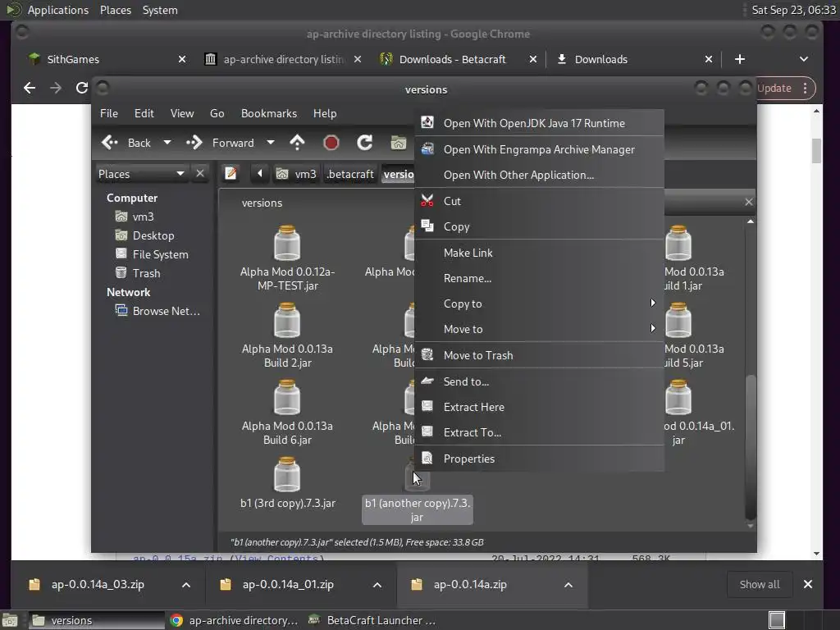Click Browse Network in the sidebar
This screenshot has width=840, height=630.
click(158, 311)
